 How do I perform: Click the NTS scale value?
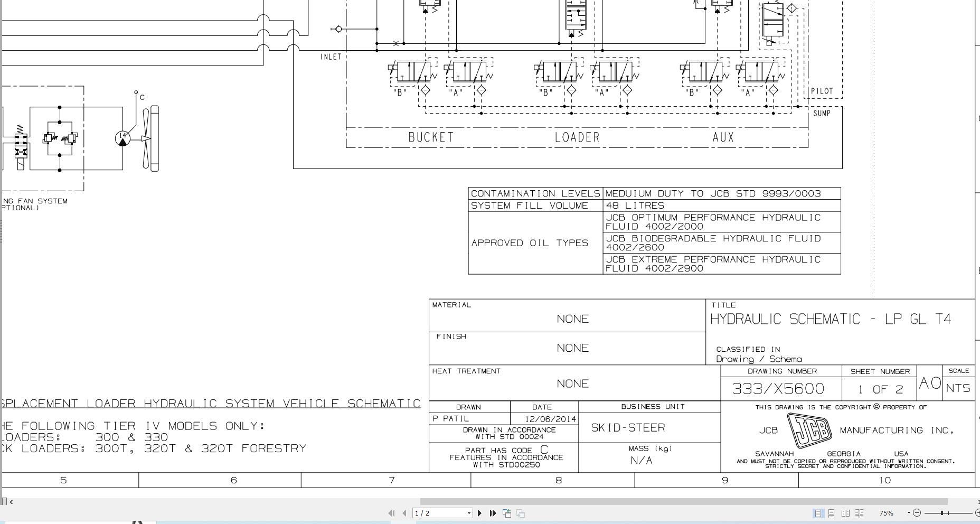tap(958, 388)
